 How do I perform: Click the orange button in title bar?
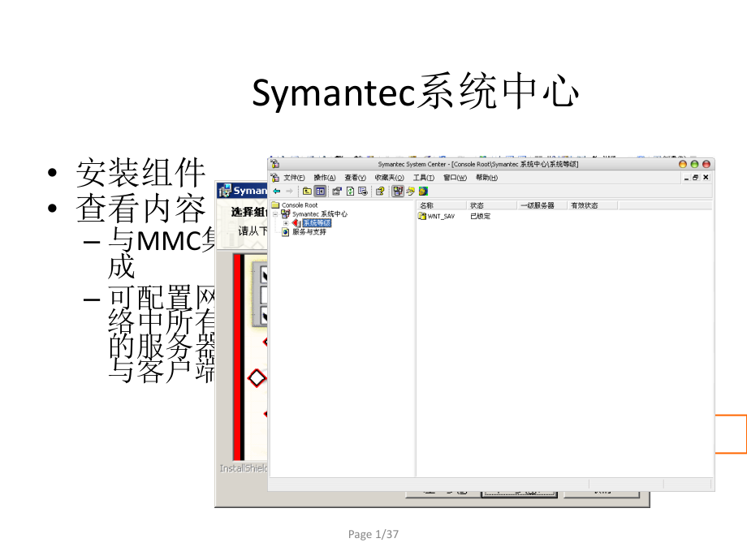click(x=683, y=164)
